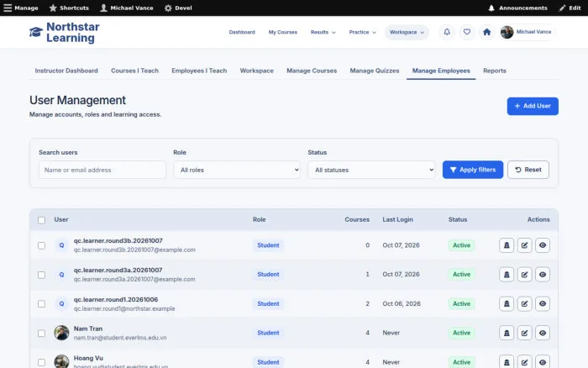Open the All statuses dropdown
Screen dimensions: 588x368
[x=371, y=170]
